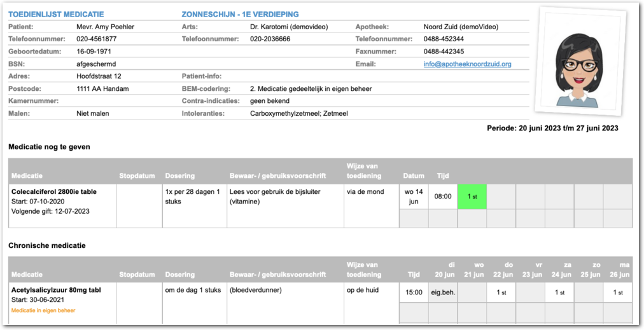
Task: Open the Acetylsalicylzuur 80mg medication entry
Action: click(x=56, y=290)
